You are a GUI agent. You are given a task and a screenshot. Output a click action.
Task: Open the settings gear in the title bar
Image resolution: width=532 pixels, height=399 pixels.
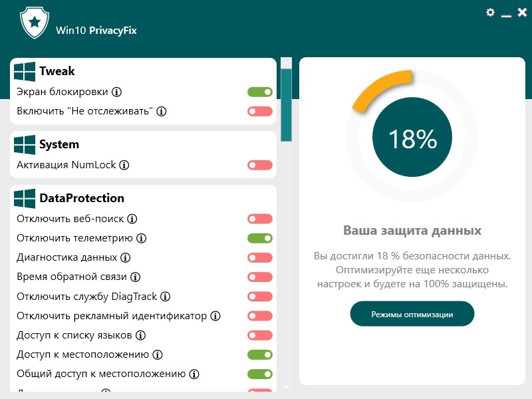click(x=491, y=12)
